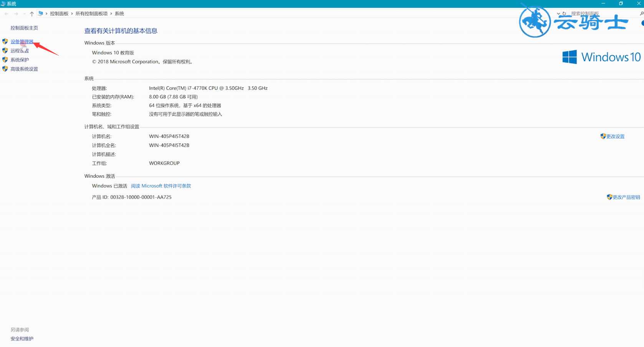
Task: Click the WORKGROUP workgroup value
Action: 164,163
